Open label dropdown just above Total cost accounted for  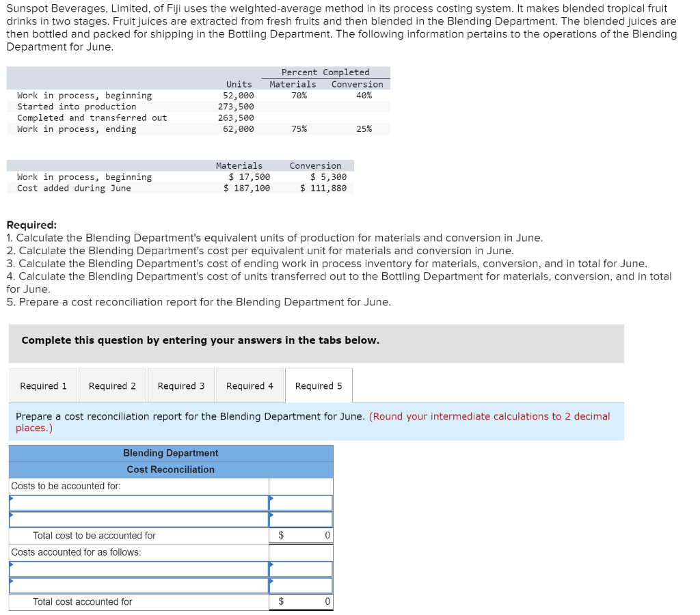(x=139, y=586)
